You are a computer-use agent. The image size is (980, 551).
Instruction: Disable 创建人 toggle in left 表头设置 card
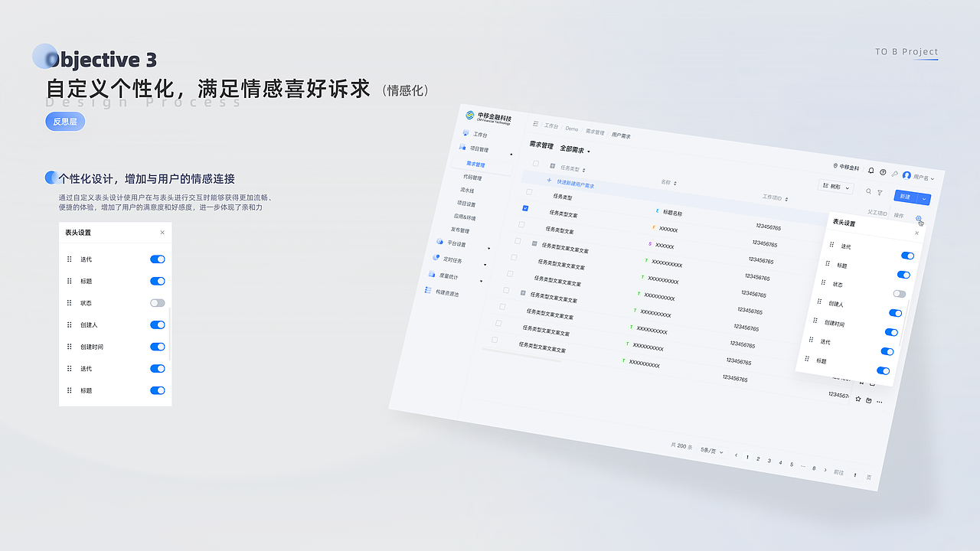(x=158, y=324)
